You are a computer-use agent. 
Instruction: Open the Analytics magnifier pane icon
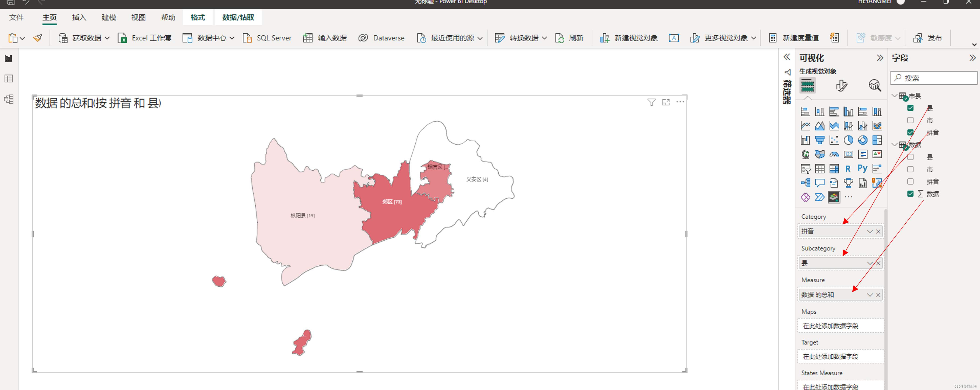coord(874,85)
